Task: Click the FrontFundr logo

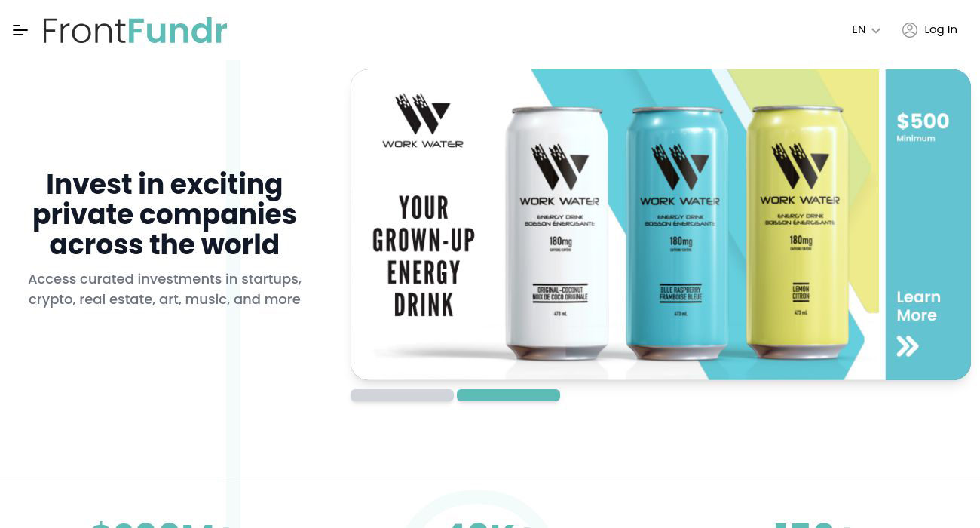Action: coord(135,31)
